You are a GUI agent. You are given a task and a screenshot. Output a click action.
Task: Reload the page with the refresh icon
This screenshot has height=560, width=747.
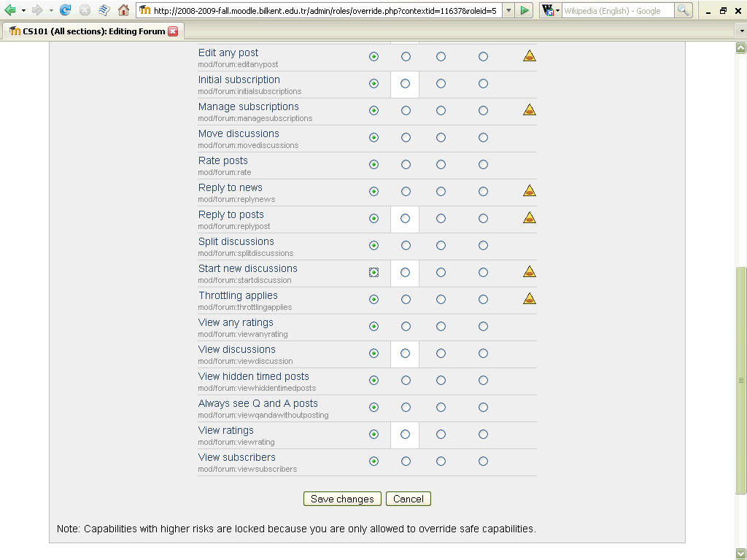tap(65, 10)
